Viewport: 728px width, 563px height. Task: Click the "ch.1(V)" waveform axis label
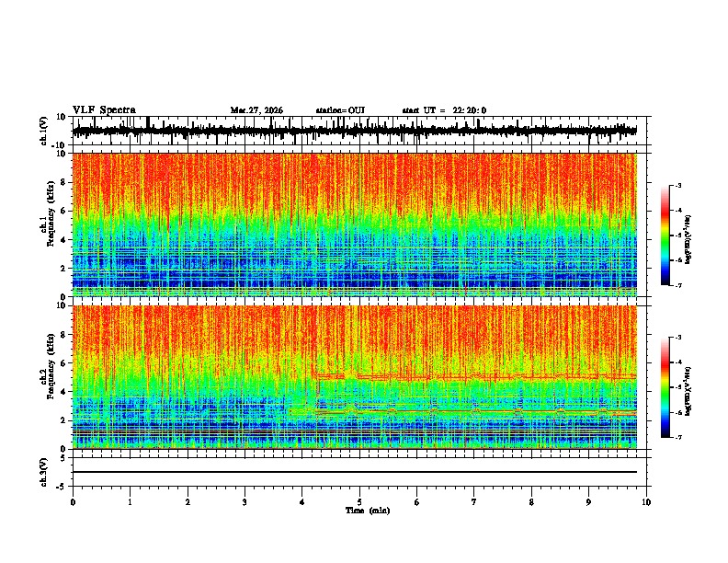[44, 131]
